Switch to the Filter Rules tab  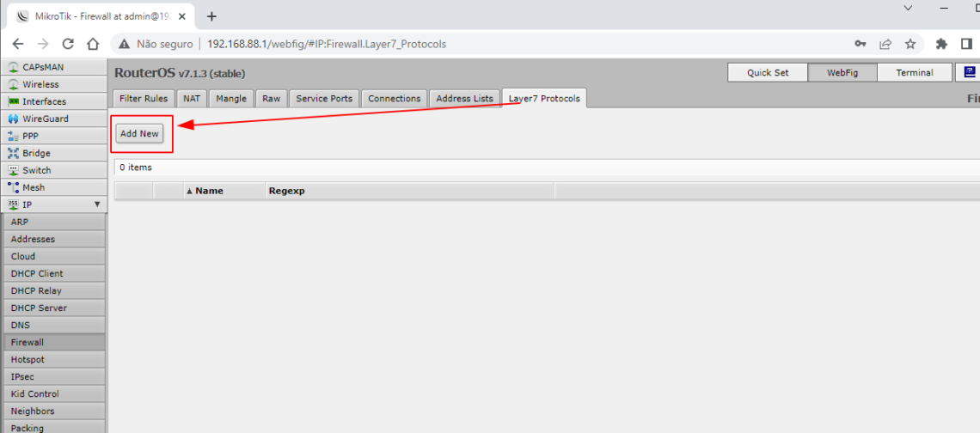coord(143,98)
